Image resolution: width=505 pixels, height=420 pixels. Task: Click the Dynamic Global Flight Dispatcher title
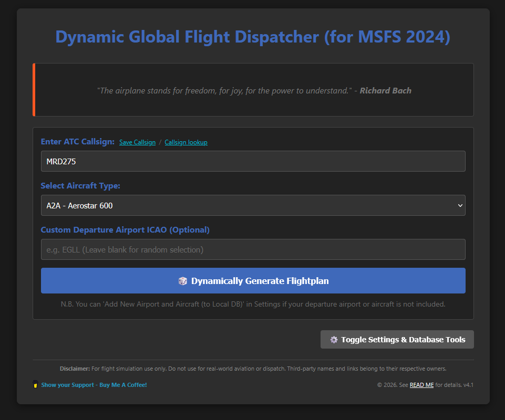tap(253, 37)
